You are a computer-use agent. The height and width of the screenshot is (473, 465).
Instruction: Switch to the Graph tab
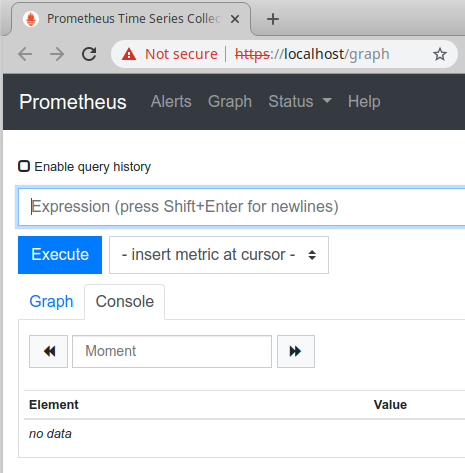[x=51, y=302]
